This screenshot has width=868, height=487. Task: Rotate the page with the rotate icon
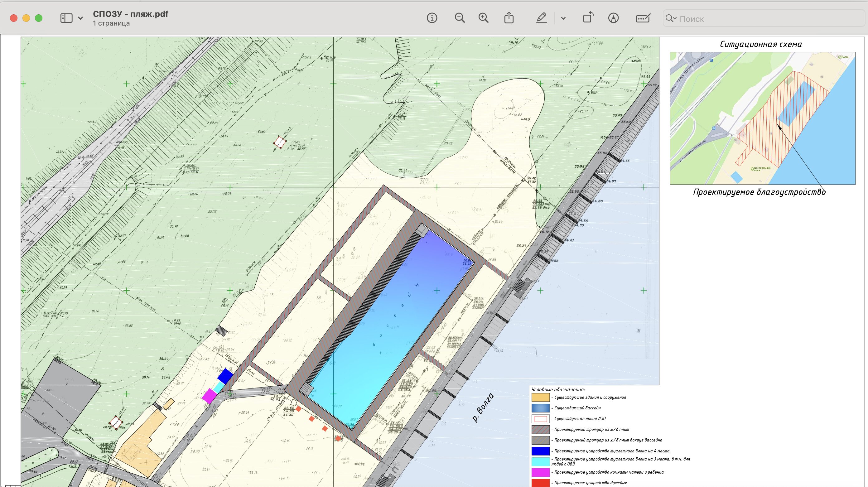click(x=588, y=18)
